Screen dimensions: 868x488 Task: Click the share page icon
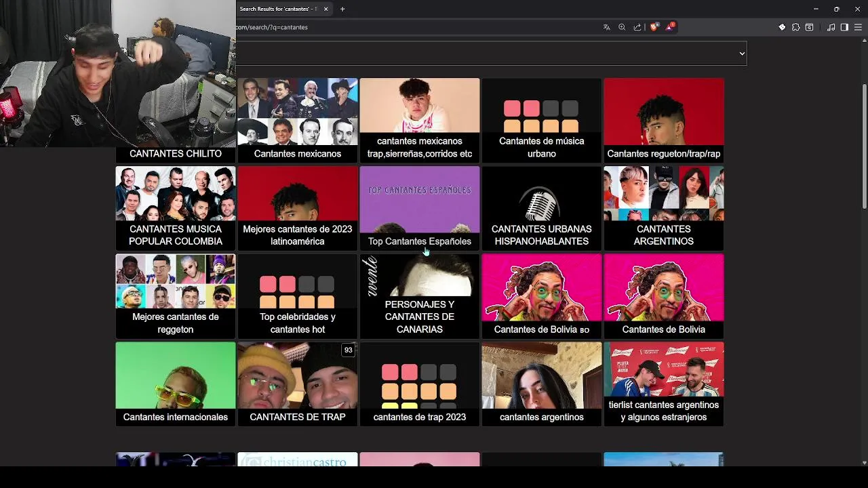[x=637, y=27]
